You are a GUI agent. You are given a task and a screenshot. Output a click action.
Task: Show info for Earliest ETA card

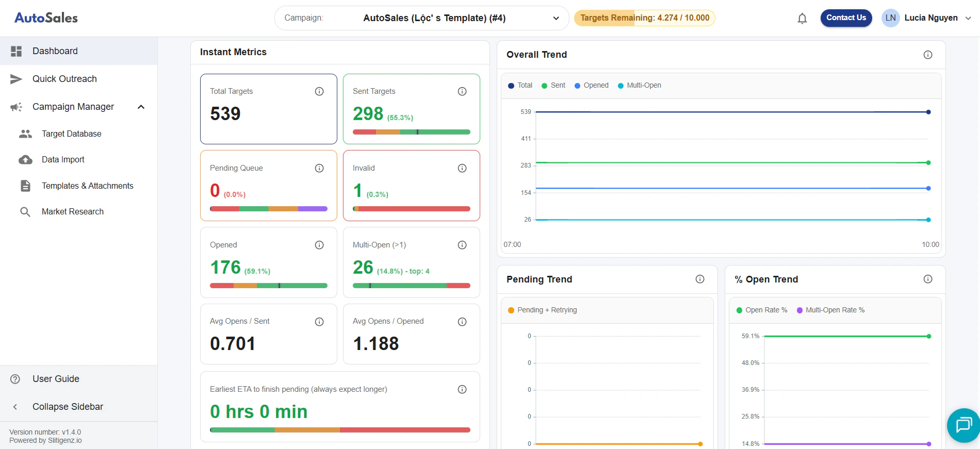[462, 389]
